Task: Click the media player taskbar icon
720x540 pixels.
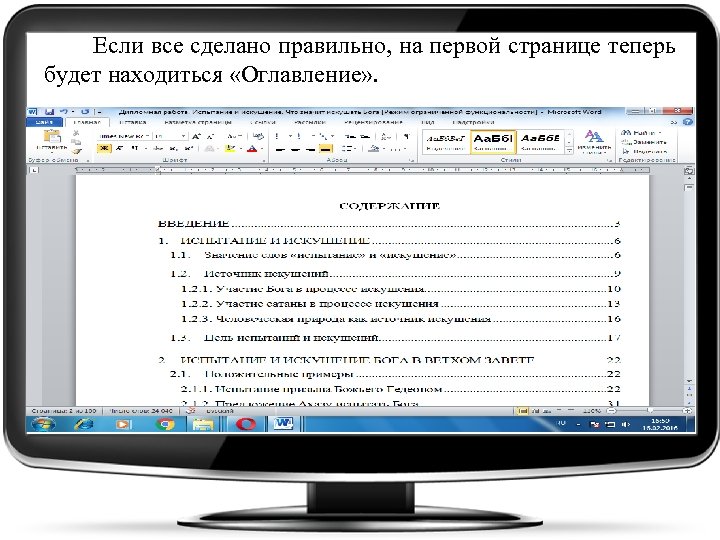Action: (123, 424)
